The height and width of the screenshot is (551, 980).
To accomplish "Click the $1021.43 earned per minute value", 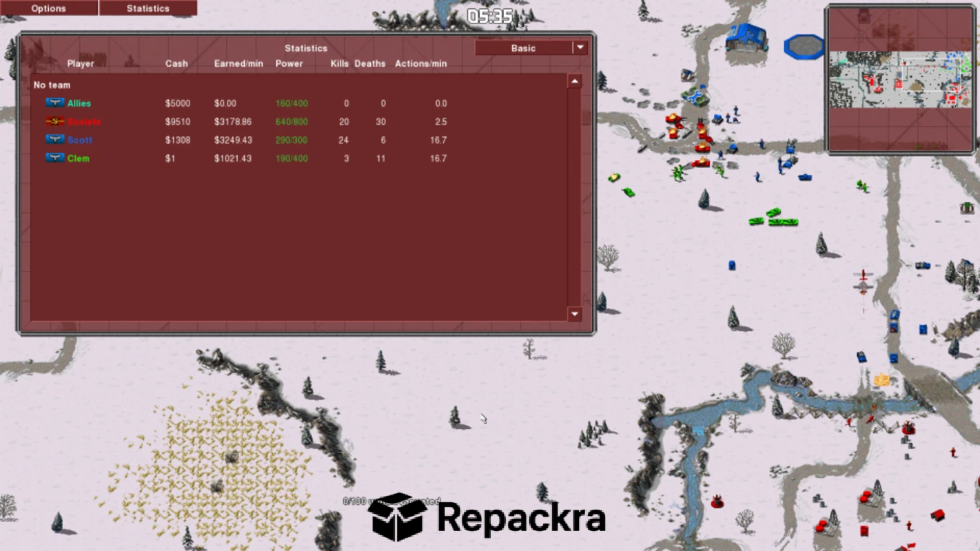I will coord(233,158).
